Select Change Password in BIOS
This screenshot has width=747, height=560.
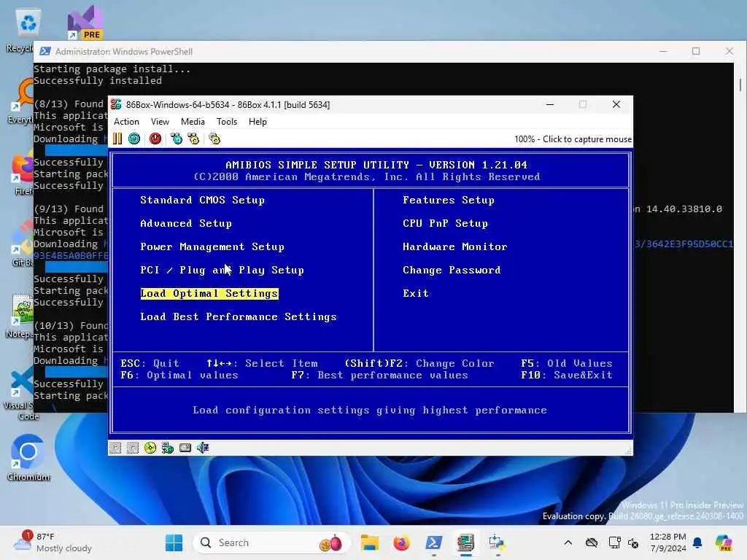coord(452,270)
